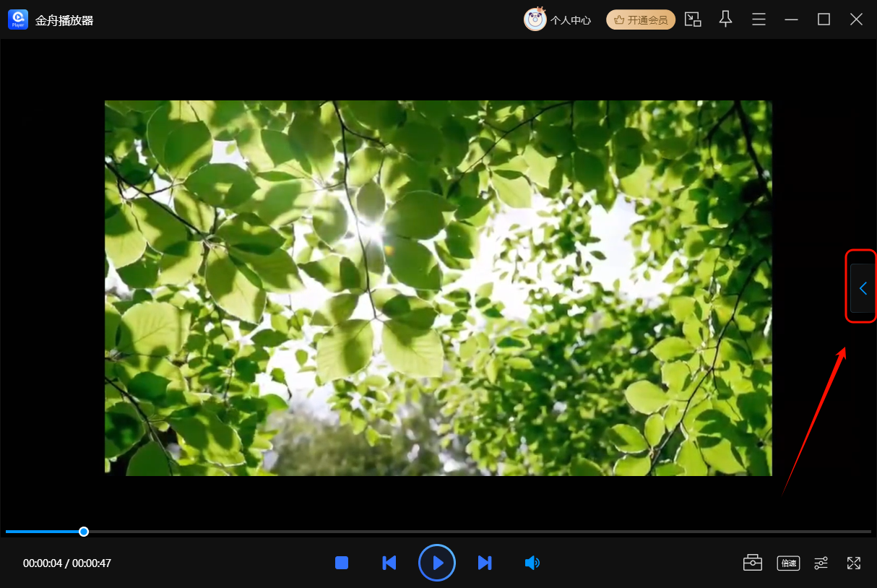Skip to the next video

485,563
